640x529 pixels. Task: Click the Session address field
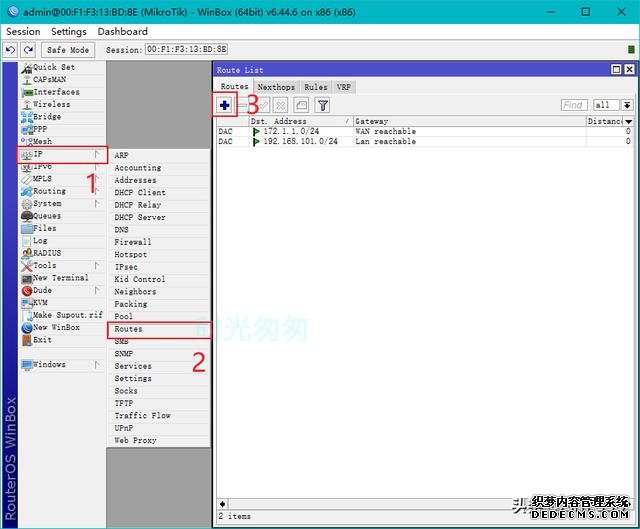coord(187,49)
